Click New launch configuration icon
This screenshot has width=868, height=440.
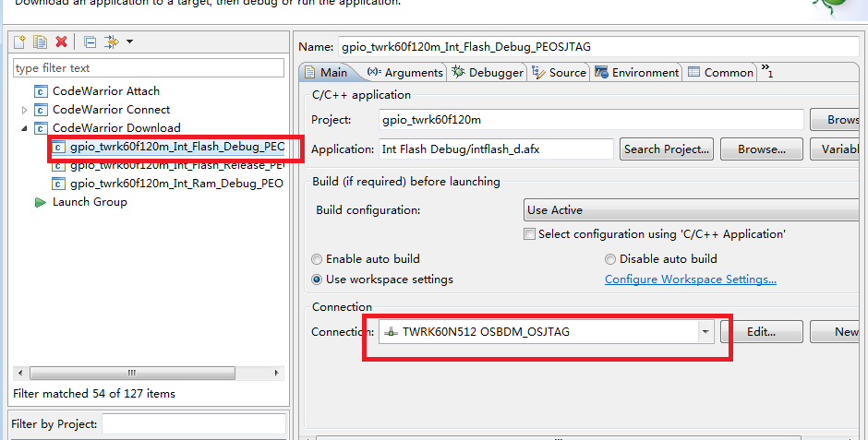[x=19, y=42]
